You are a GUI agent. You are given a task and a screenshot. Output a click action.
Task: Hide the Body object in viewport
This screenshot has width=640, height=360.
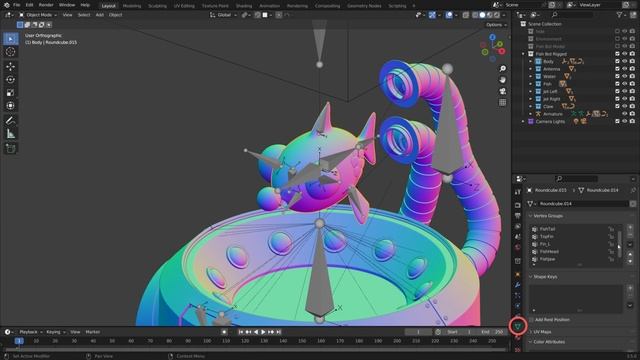[624, 61]
